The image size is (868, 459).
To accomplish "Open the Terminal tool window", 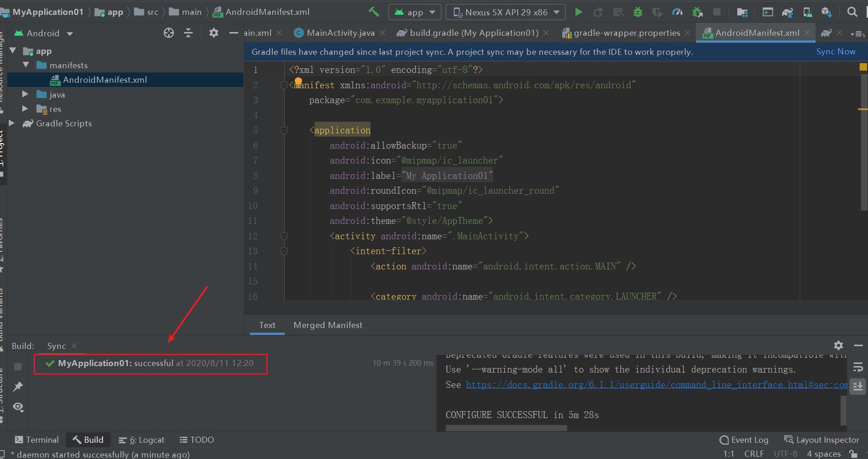I will point(37,440).
